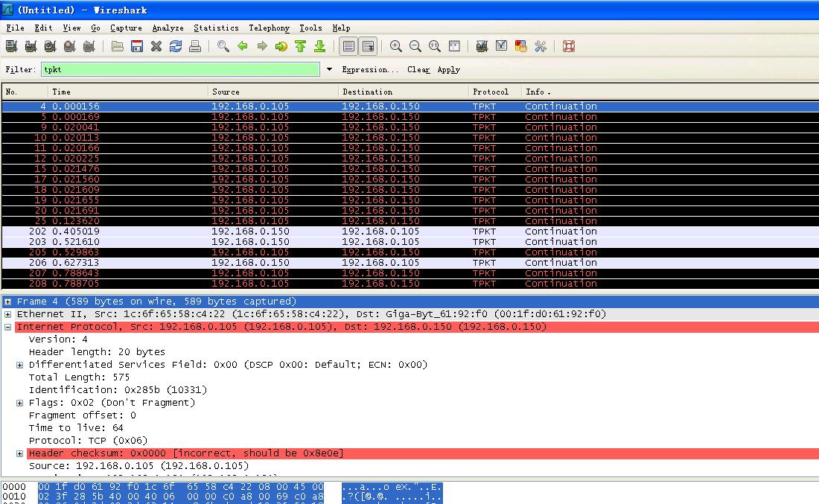The height and width of the screenshot is (504, 819).
Task: Sort by the Protocol column header
Action: [495, 92]
